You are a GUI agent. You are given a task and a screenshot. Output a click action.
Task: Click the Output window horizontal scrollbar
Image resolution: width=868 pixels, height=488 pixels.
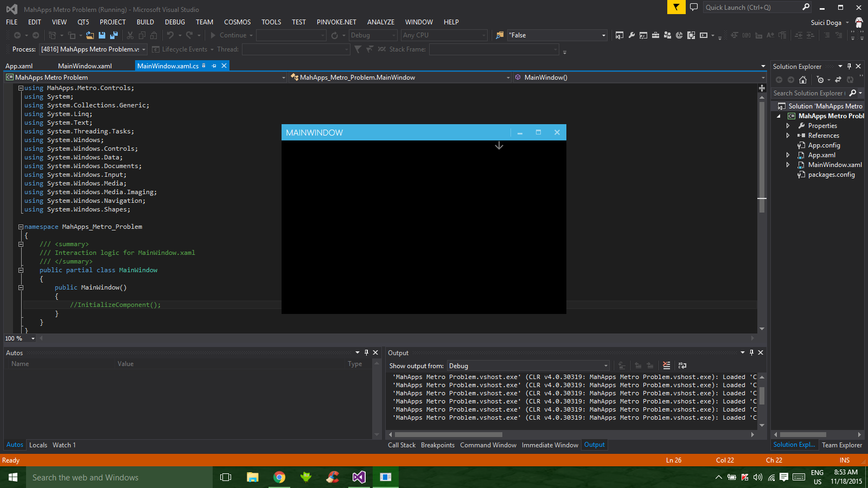tap(448, 434)
